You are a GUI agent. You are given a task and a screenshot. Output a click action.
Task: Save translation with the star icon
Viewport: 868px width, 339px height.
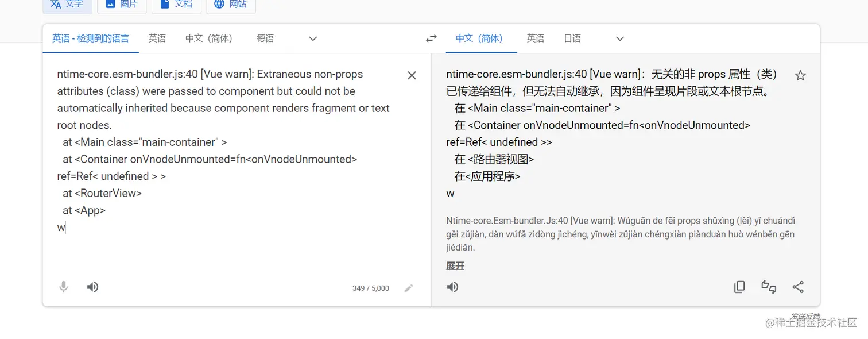pos(800,75)
